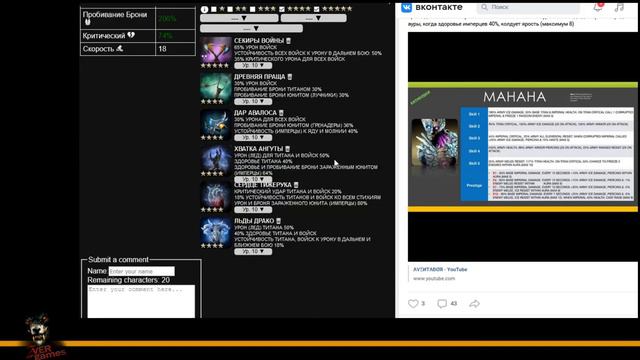Share the VK post via arrow icon
This screenshot has height=360, width=640.
pos(474,304)
